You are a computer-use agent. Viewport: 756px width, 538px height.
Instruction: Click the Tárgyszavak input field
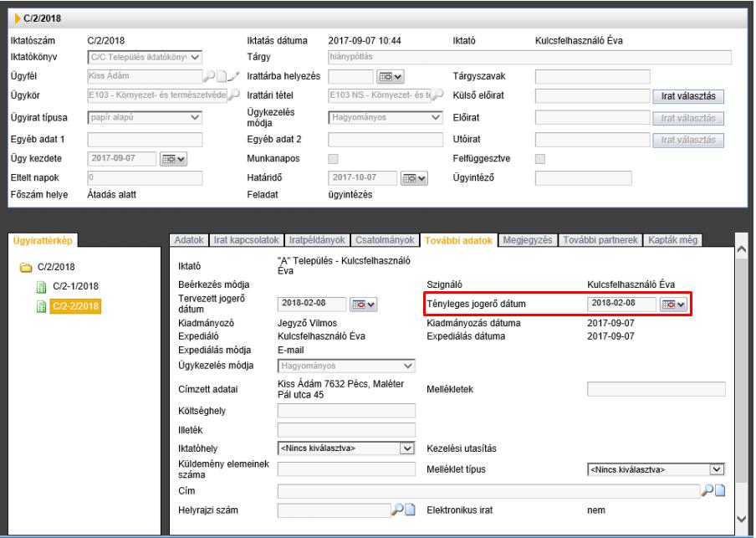pos(593,76)
